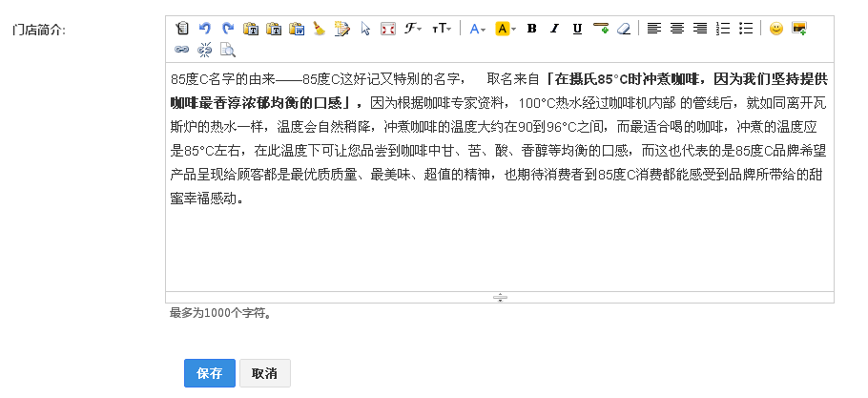Click the blue 保存 save button
Viewport: 868px width, 398px height.
pyautogui.click(x=210, y=373)
